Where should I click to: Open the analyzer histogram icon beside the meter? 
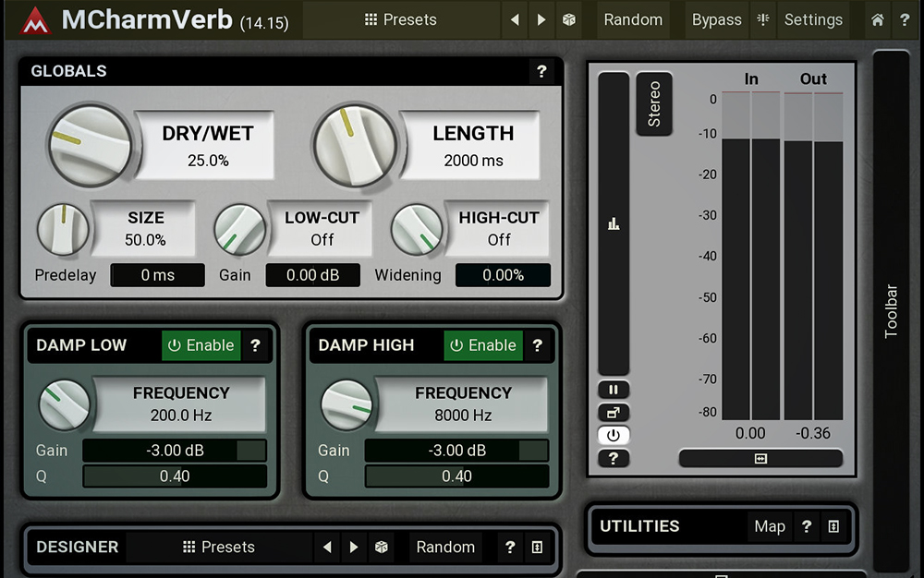(x=614, y=223)
